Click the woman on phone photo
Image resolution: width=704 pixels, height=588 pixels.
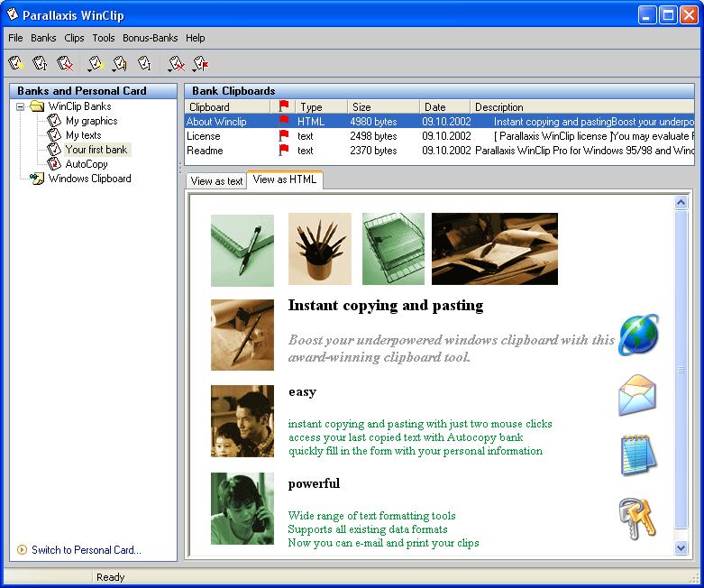[x=242, y=509]
